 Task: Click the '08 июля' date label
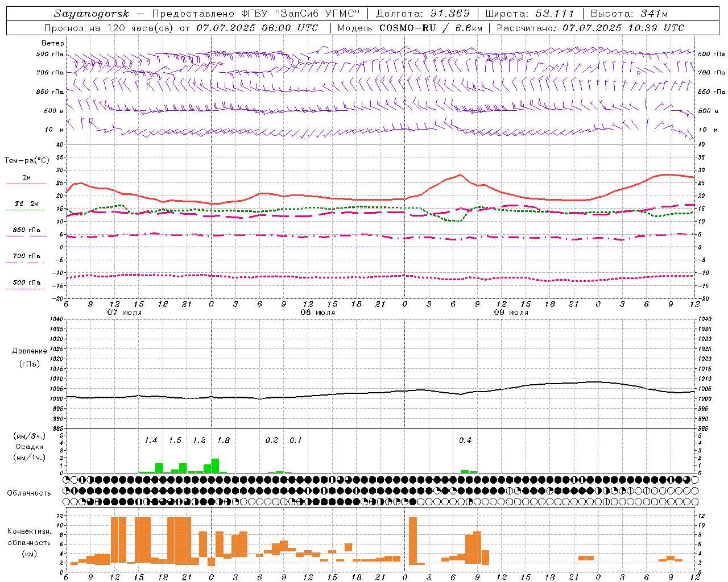[318, 313]
